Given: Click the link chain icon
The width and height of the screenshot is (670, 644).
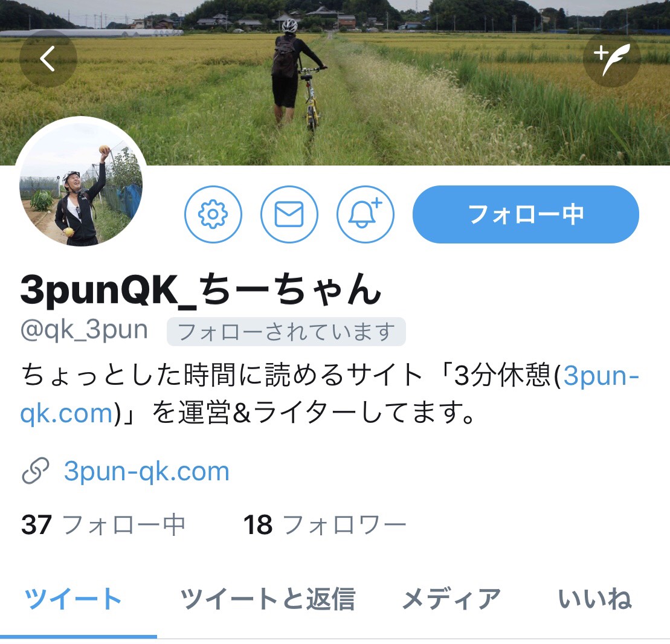Looking at the screenshot, I should 36,471.
